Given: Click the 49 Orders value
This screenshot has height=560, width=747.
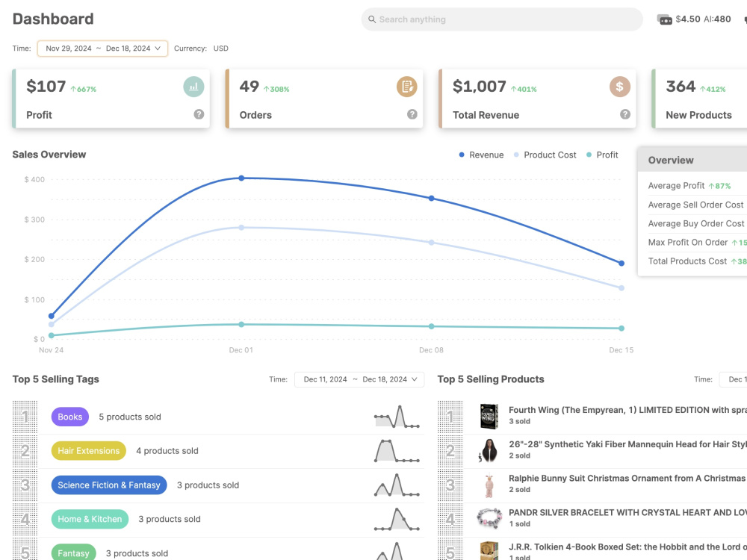Looking at the screenshot, I should 249,87.
